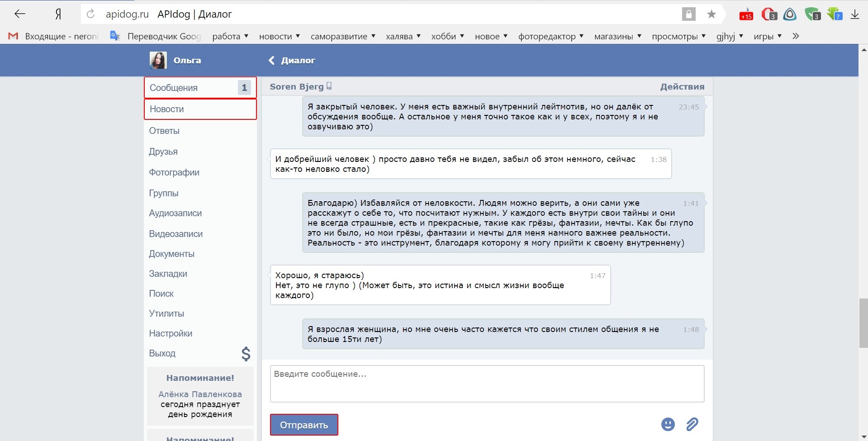Expand the 'новости' bookmarks folder
This screenshot has width=868, height=441.
click(x=279, y=36)
